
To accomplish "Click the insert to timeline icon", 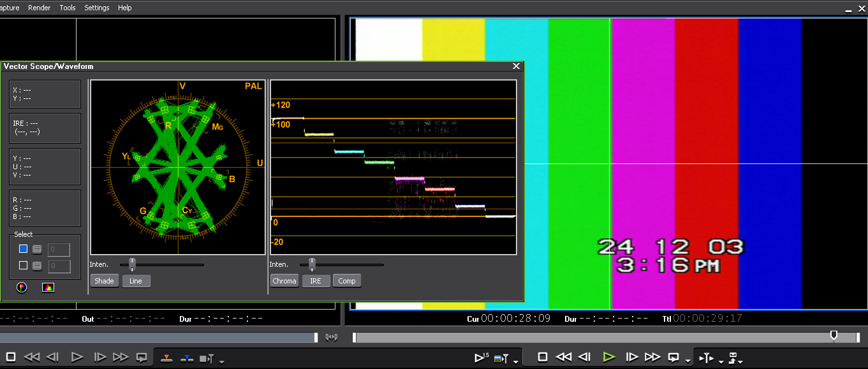I will coord(166,358).
